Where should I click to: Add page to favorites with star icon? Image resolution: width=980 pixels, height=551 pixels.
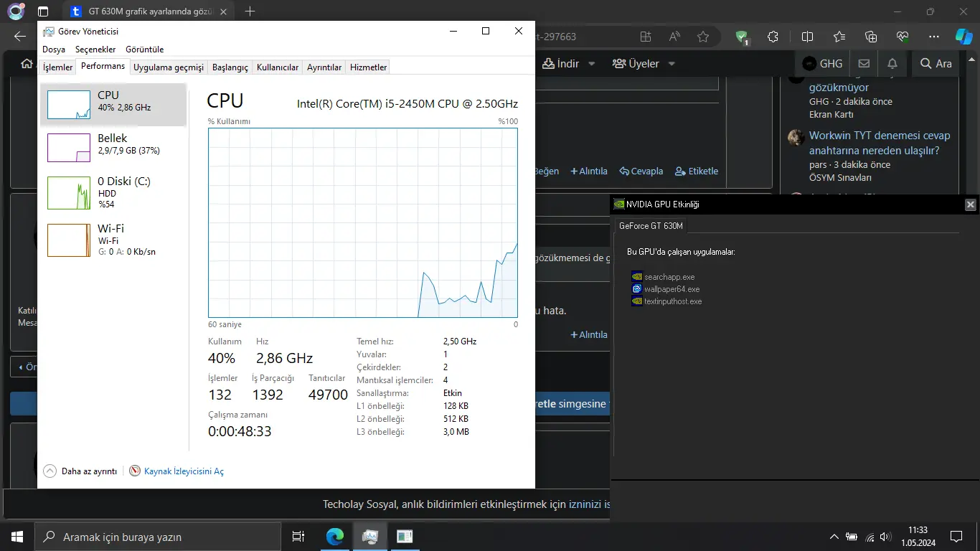[703, 37]
